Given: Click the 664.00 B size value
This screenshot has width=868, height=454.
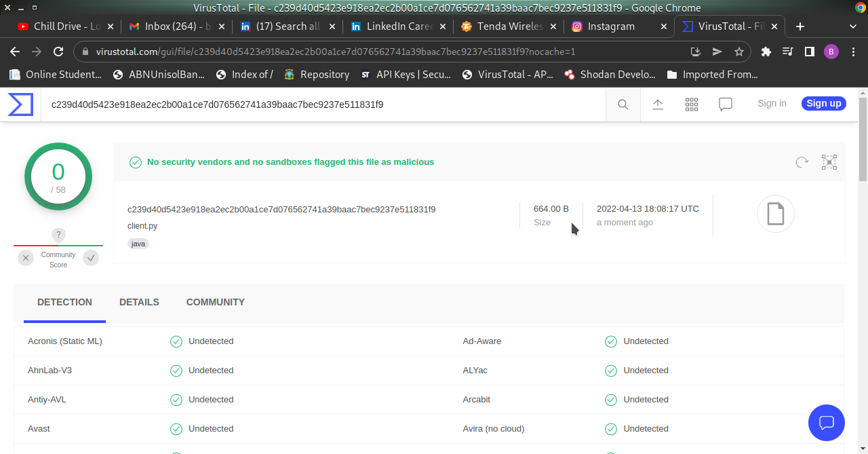Looking at the screenshot, I should [x=551, y=209].
